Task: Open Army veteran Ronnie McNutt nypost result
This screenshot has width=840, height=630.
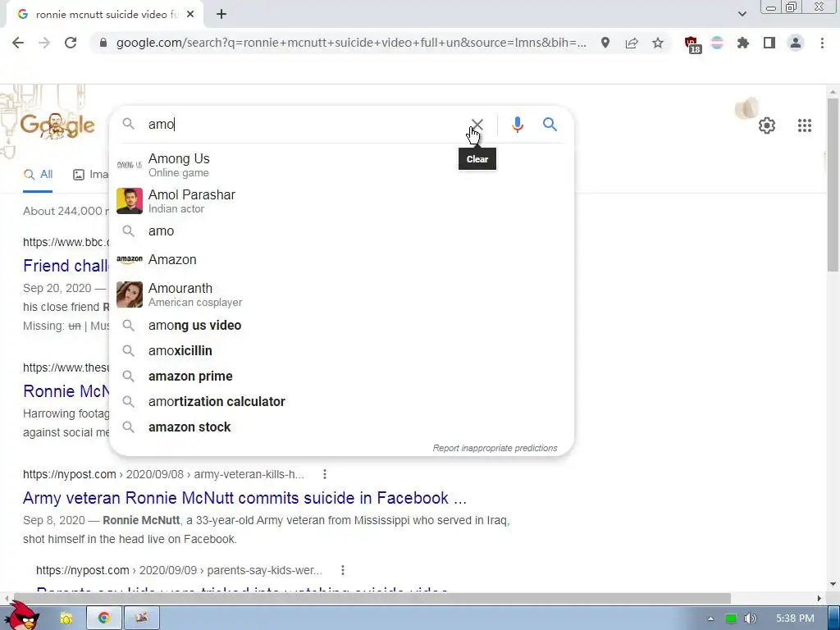Action: 244,498
